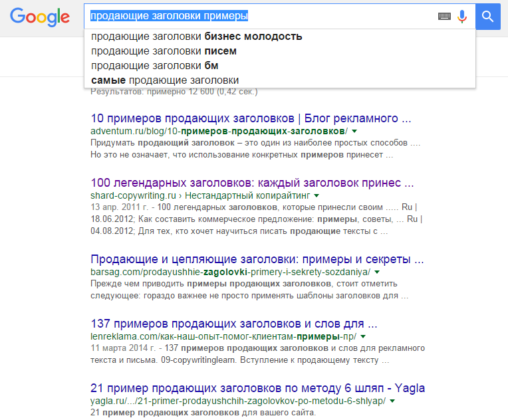Select suggestion 'продающие заголовки бизнес молодость'
Screen dimensions: 508x420
279,37
